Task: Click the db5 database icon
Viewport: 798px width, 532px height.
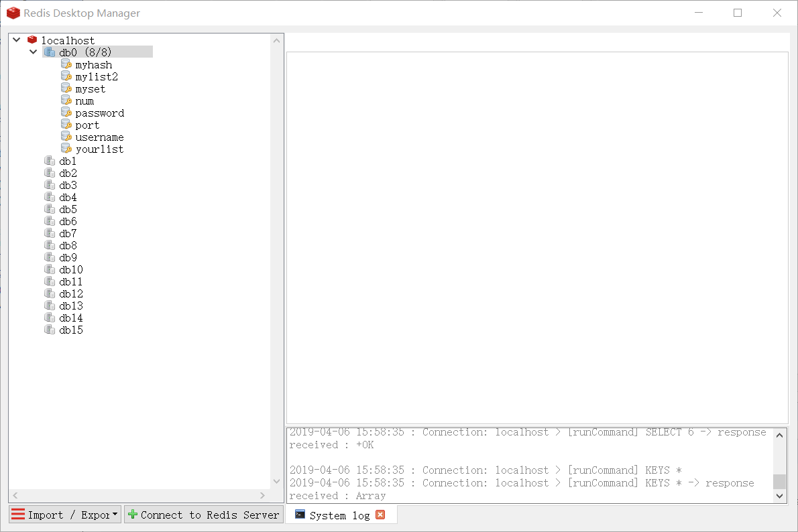Action: [50, 209]
